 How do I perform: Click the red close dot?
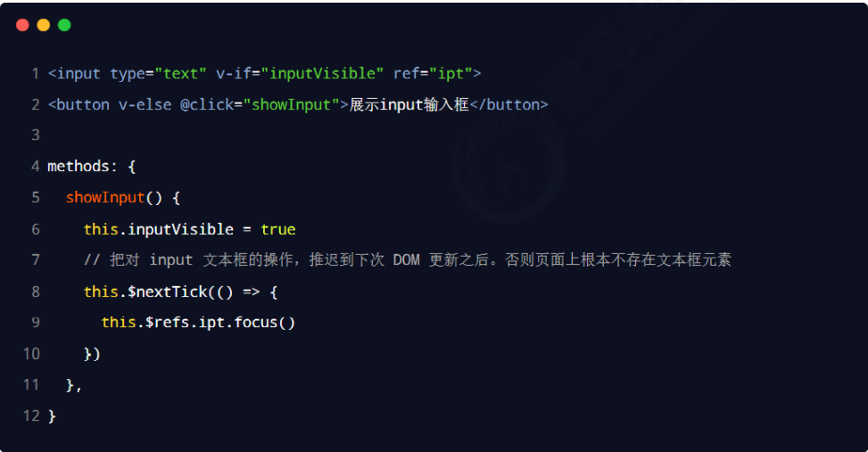[22, 25]
